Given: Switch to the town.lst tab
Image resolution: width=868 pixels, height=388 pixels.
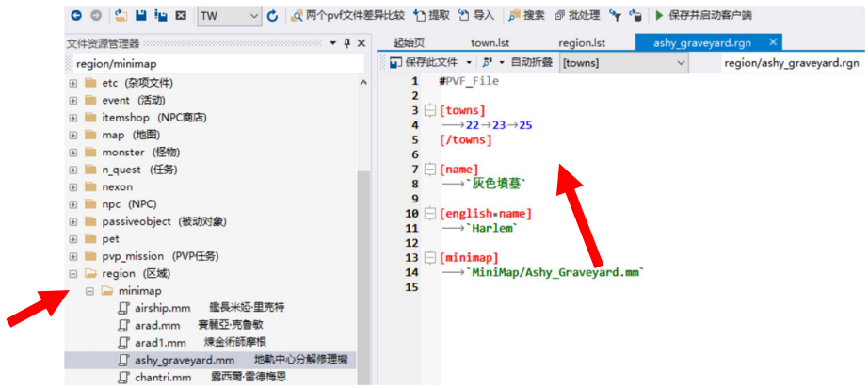Looking at the screenshot, I should (x=490, y=42).
